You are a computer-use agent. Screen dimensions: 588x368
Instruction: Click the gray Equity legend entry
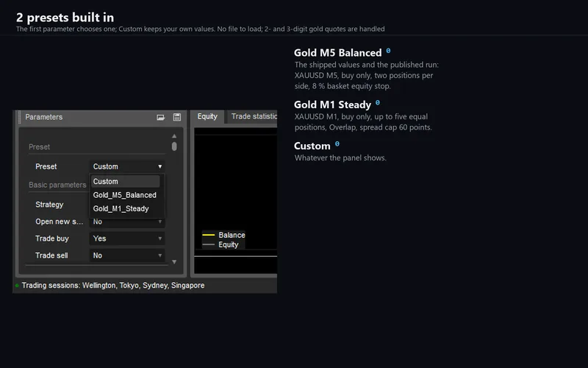pos(220,245)
